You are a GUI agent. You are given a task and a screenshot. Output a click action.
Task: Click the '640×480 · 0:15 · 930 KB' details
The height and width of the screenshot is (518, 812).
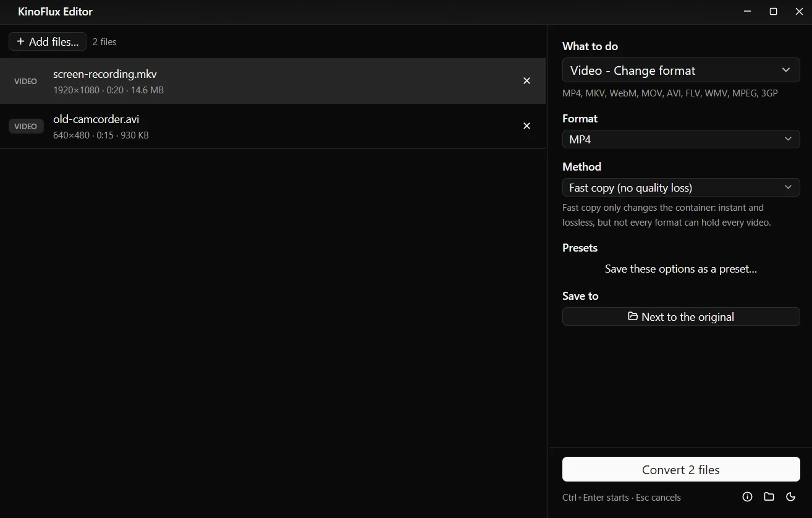101,135
